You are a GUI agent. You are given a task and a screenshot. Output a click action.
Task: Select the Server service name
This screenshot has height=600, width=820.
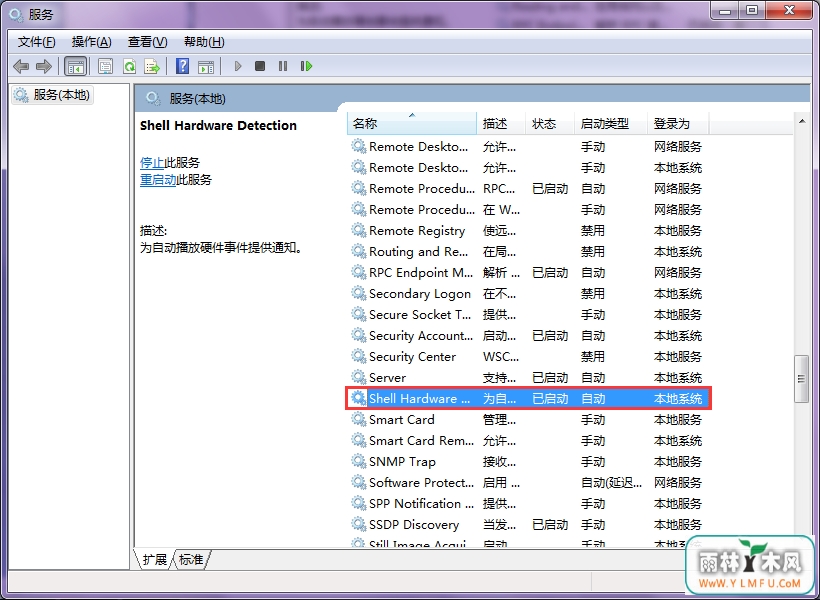[x=388, y=378]
